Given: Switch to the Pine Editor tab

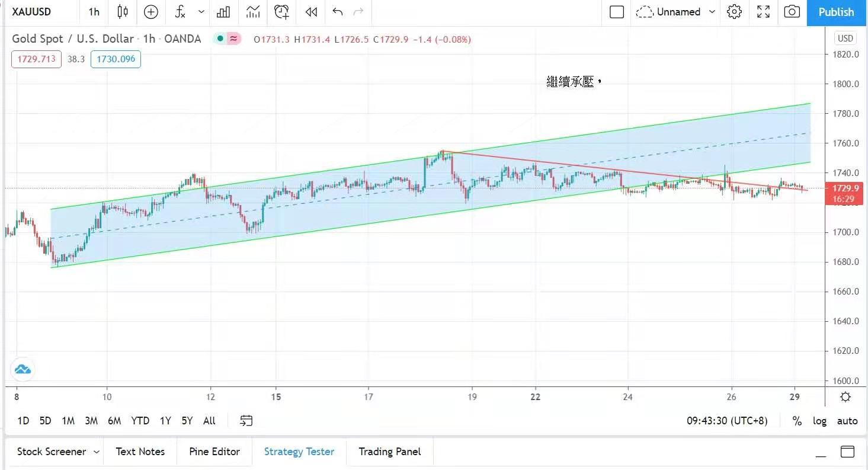Looking at the screenshot, I should coord(214,452).
